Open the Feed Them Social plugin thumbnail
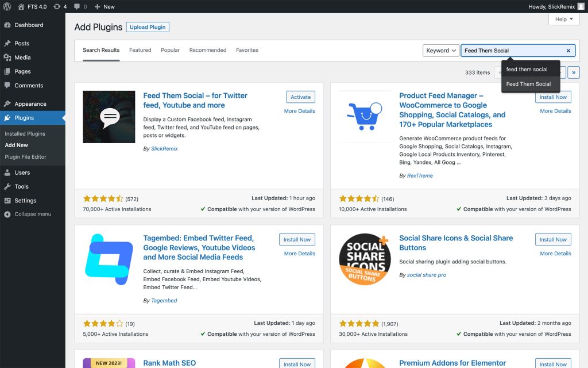588x368 pixels. click(x=109, y=117)
